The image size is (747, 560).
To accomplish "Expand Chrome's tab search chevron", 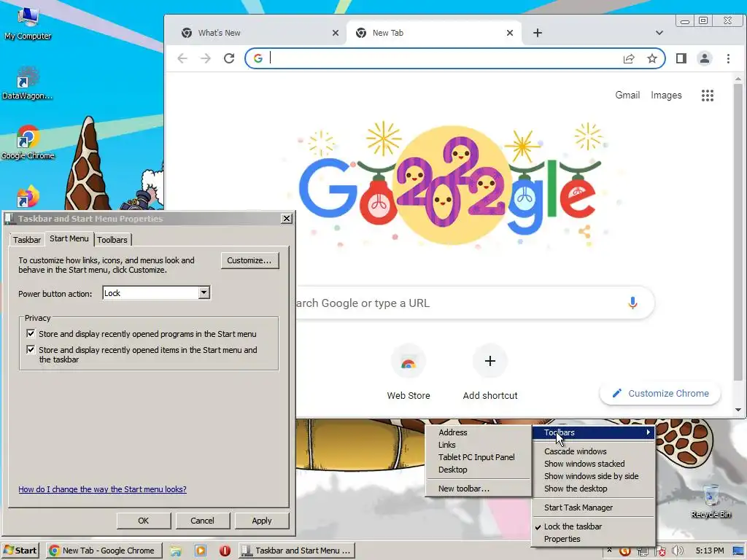I will [659, 33].
